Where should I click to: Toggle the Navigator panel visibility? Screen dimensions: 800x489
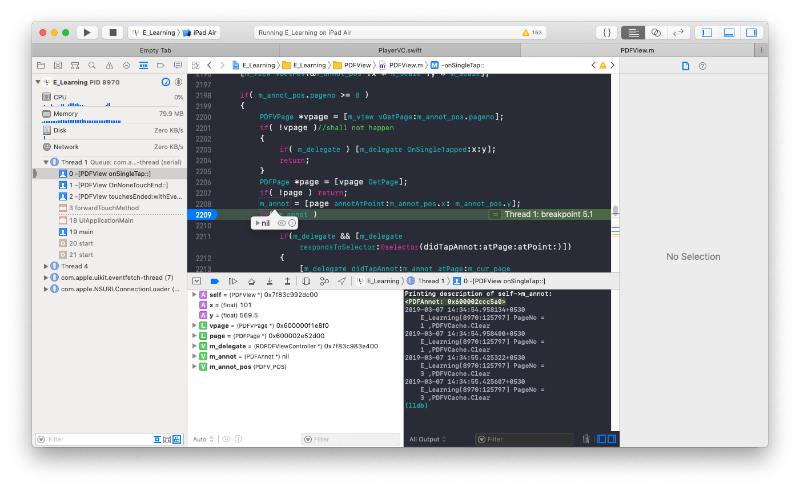(x=707, y=32)
